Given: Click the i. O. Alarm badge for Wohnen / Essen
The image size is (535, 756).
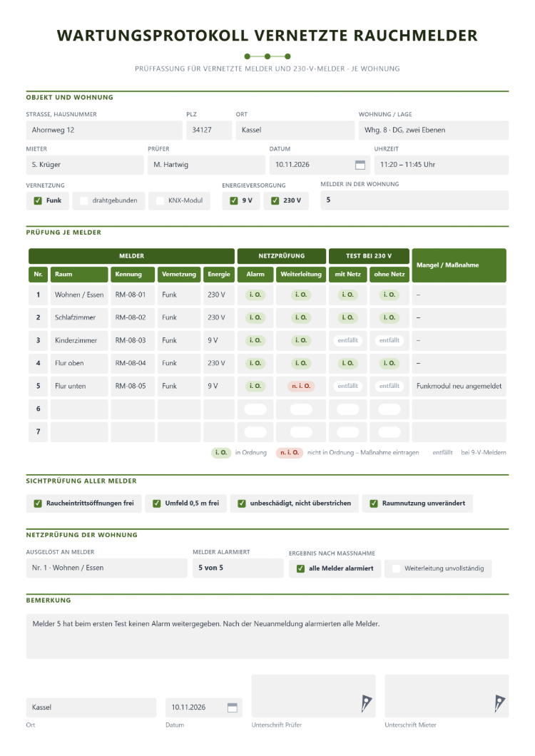Looking at the screenshot, I should (255, 295).
